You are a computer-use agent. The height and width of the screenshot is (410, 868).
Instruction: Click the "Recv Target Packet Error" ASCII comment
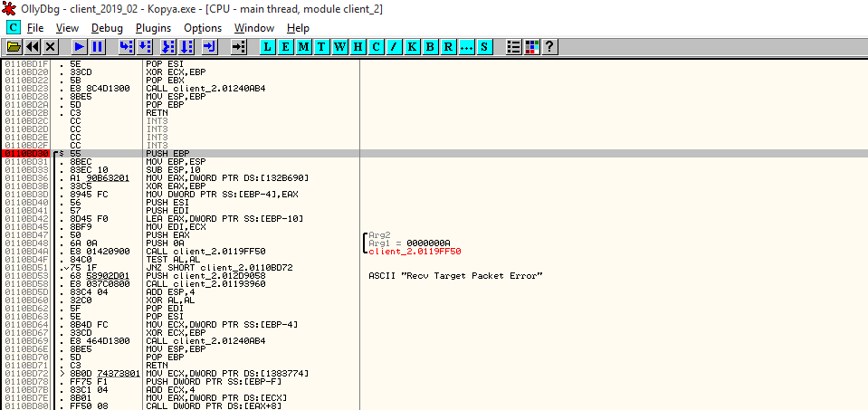coord(455,275)
